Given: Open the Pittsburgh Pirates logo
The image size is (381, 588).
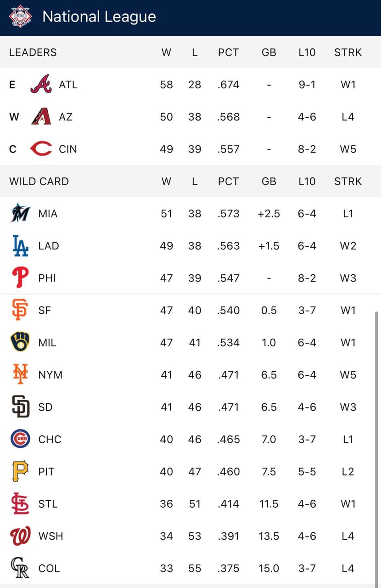Looking at the screenshot, I should click(20, 471).
